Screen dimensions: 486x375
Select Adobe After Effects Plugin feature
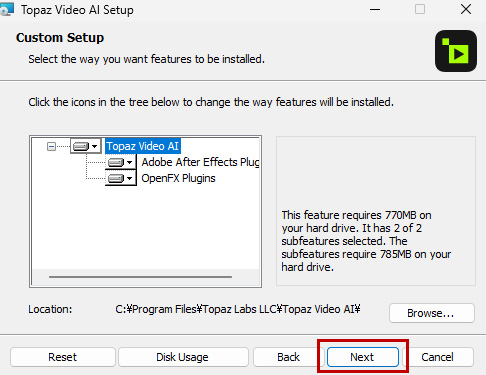coord(200,162)
